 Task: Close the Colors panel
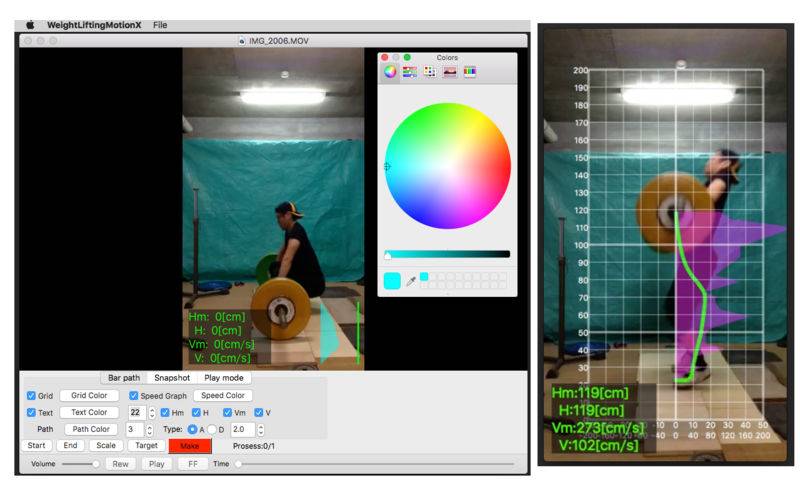(385, 57)
